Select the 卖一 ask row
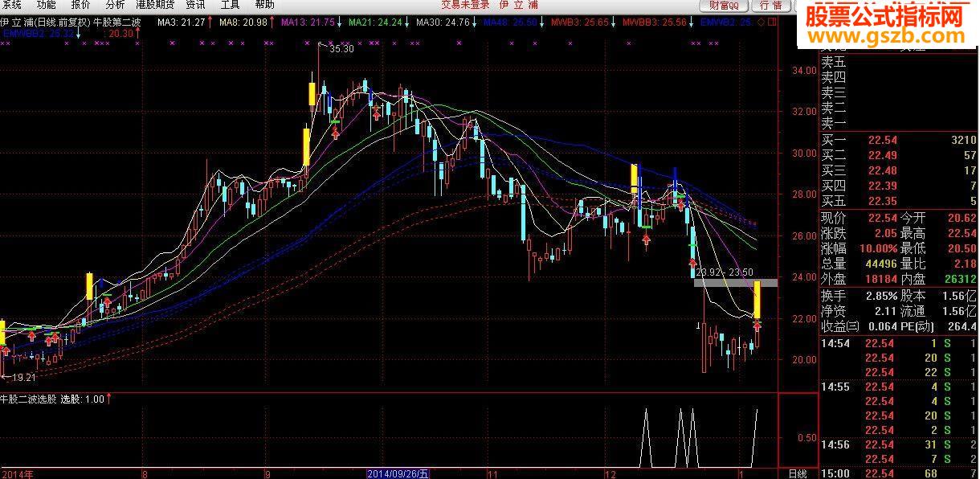The width and height of the screenshot is (980, 479). [899, 123]
